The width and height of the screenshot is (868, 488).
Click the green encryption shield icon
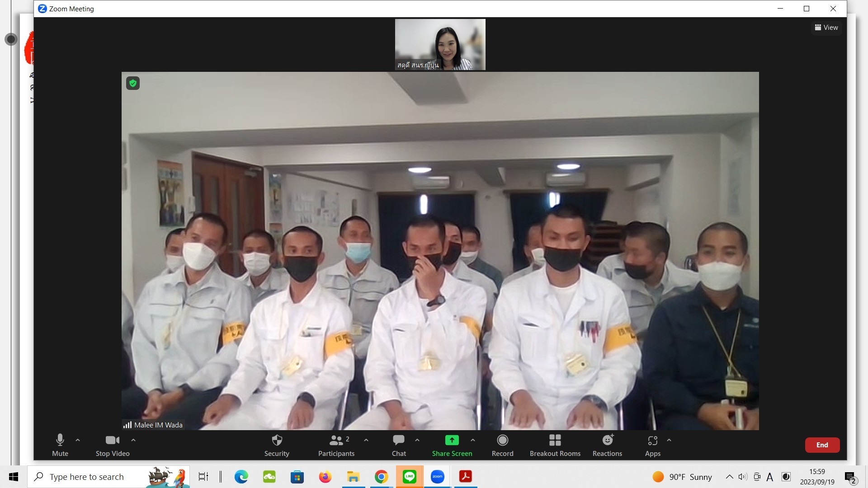pyautogui.click(x=133, y=83)
